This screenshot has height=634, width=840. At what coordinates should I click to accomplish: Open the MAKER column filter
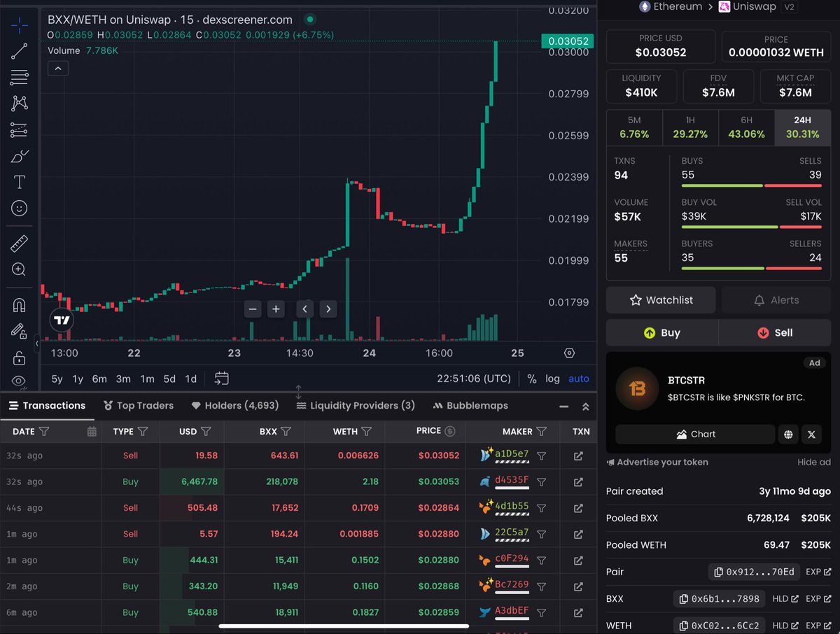coord(541,431)
